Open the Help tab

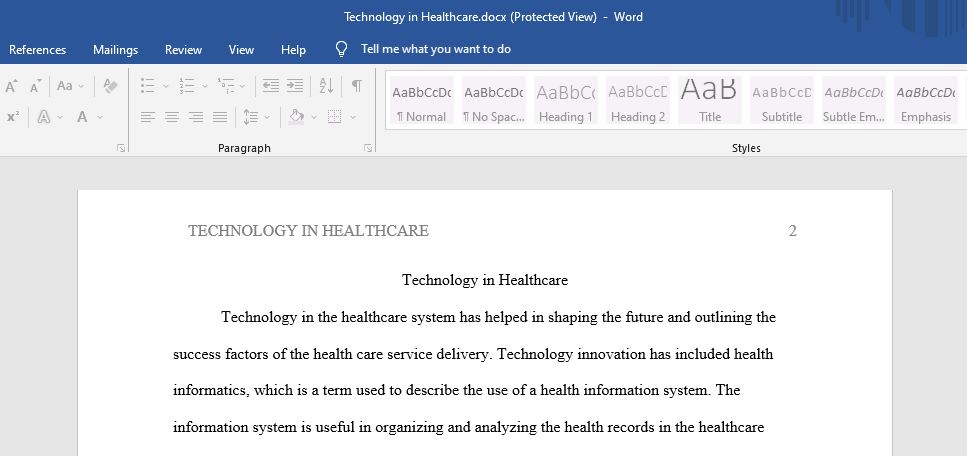[294, 50]
